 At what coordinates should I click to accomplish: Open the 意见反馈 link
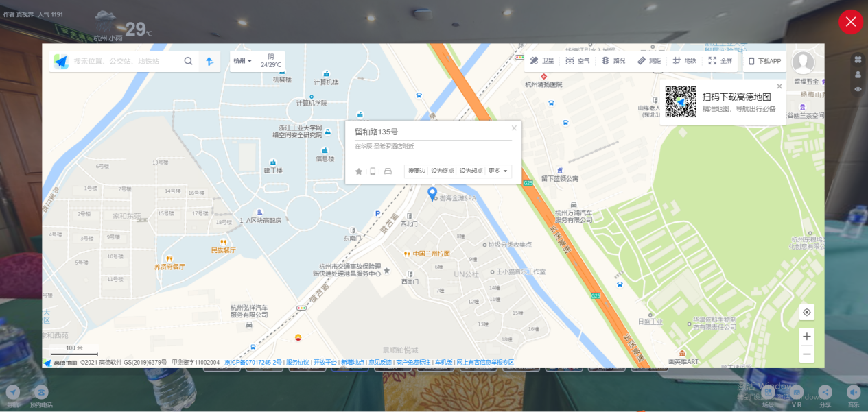(x=380, y=362)
